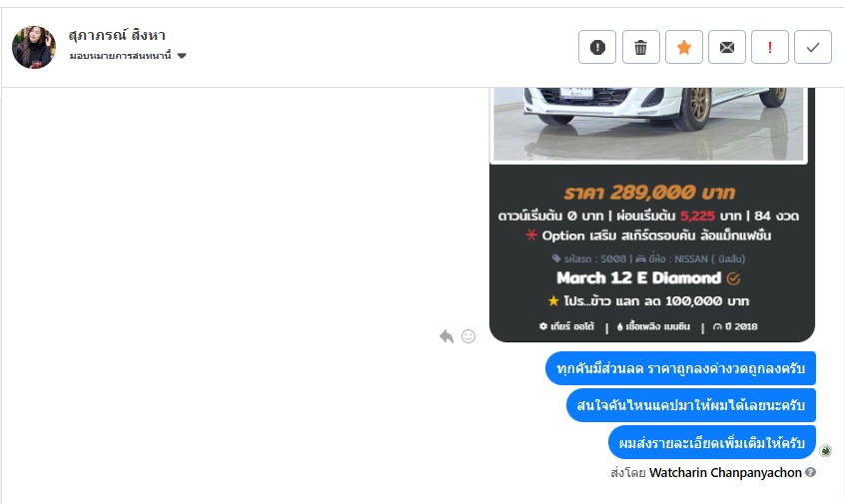
Task: Mark conversation done with checkmark icon
Action: (x=813, y=47)
